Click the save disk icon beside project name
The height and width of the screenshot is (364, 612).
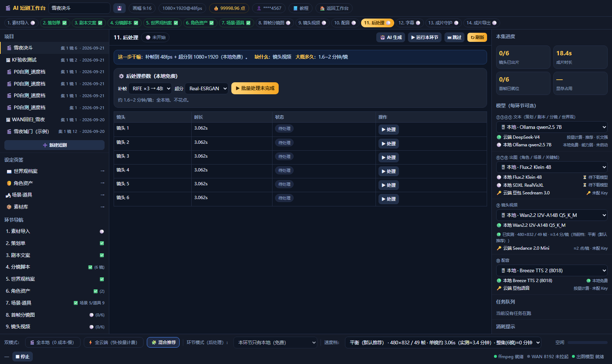[x=119, y=8]
